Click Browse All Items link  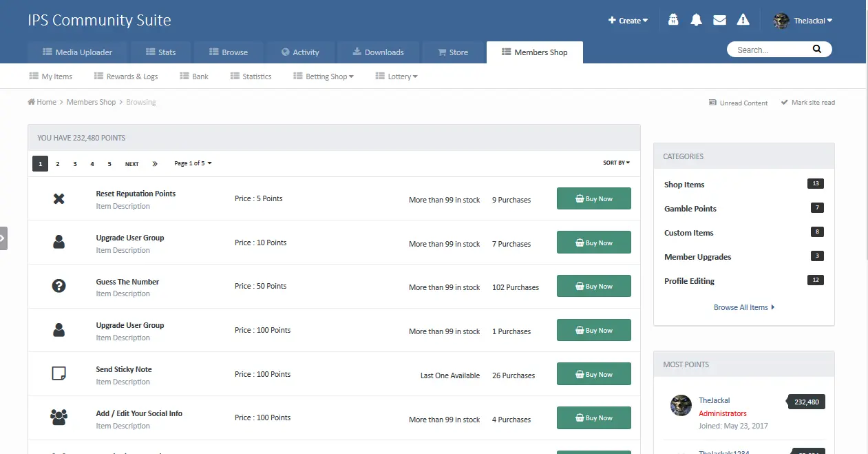coord(744,307)
